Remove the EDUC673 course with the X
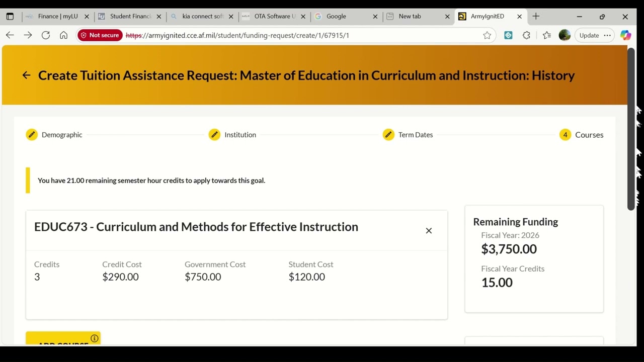The width and height of the screenshot is (644, 362). click(429, 231)
